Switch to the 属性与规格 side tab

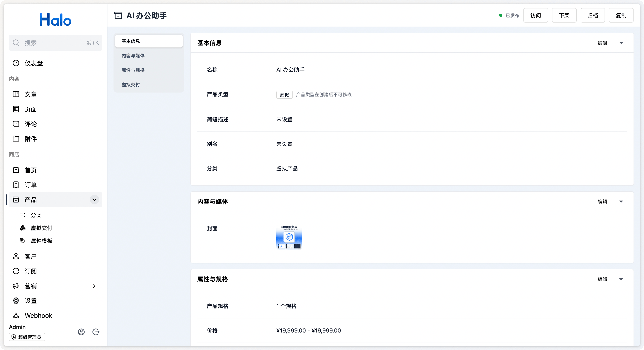pos(149,70)
